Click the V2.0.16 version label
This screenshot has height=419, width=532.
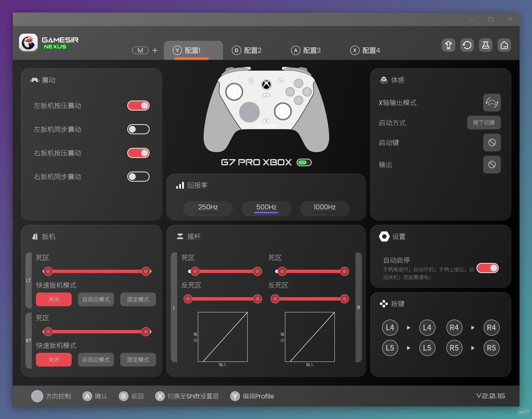(x=490, y=396)
